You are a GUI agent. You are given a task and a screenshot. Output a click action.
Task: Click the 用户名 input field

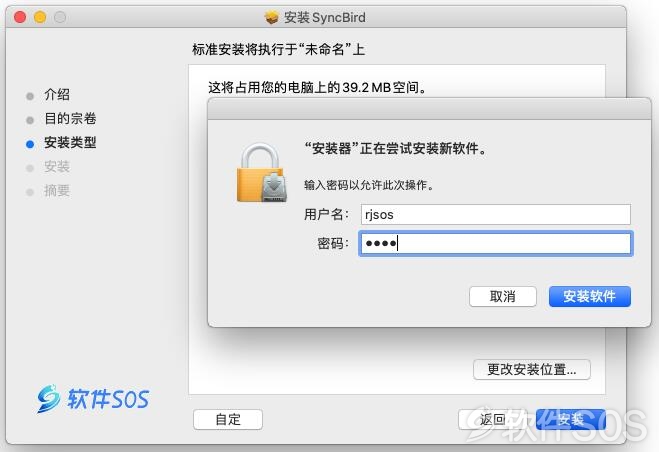click(496, 214)
